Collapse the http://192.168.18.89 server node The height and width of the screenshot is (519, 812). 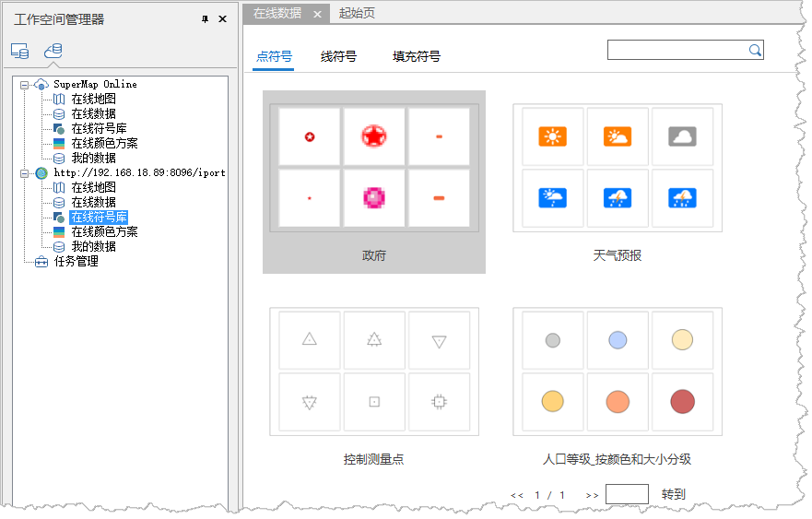24,173
